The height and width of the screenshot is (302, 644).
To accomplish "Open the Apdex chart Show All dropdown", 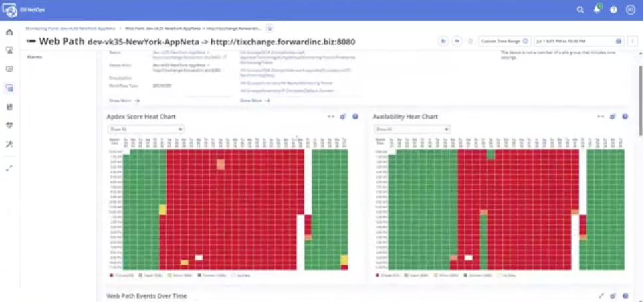I will (x=136, y=129).
